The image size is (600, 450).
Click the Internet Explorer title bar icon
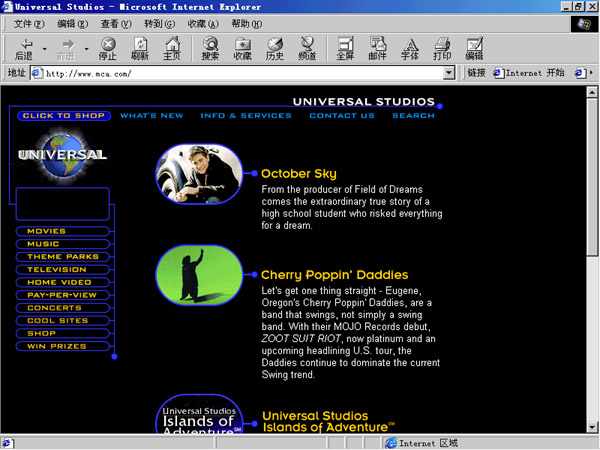6,7
